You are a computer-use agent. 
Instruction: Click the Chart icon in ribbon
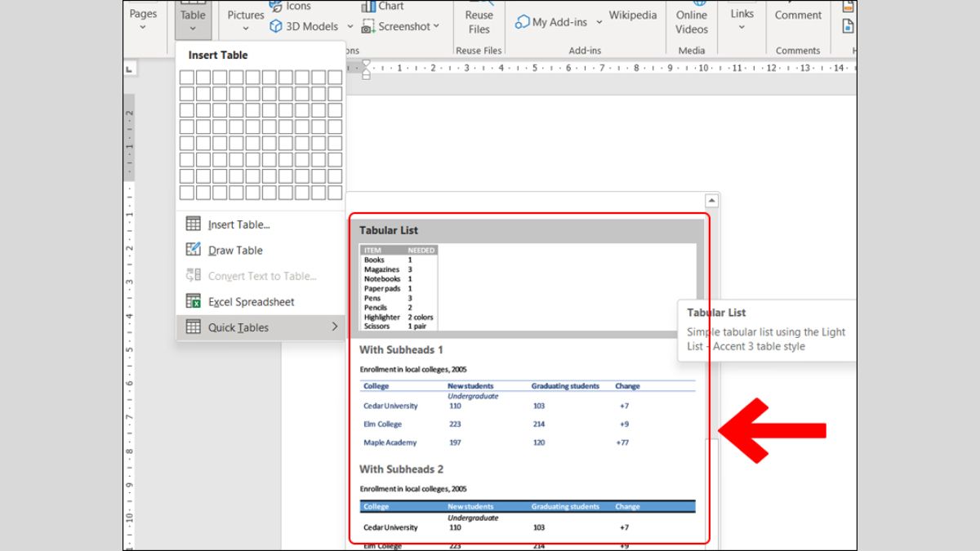point(368,7)
